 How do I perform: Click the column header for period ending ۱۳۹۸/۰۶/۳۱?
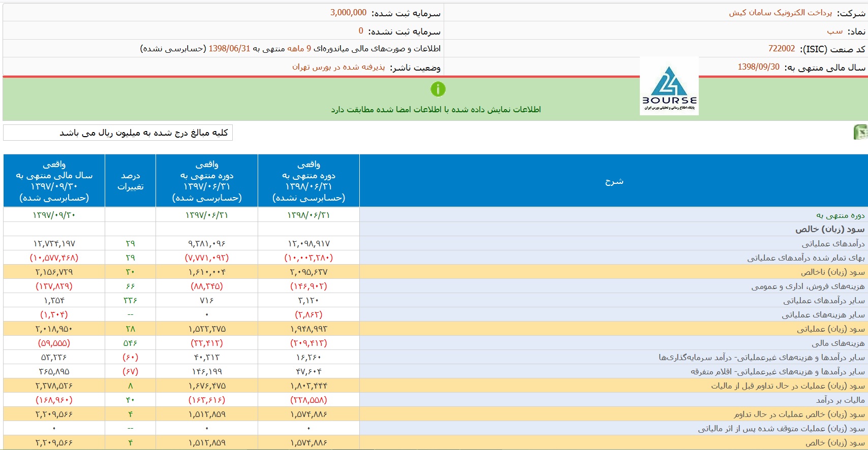(x=308, y=181)
